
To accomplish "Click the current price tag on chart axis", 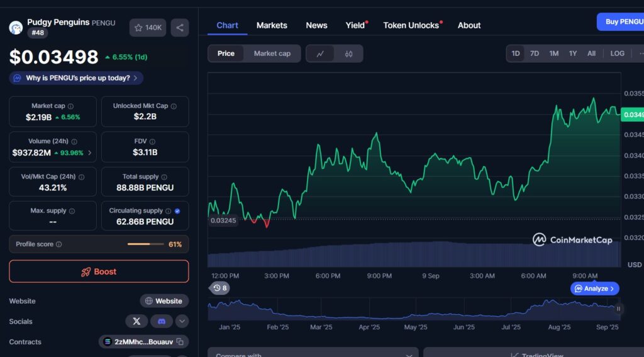I will (632, 114).
